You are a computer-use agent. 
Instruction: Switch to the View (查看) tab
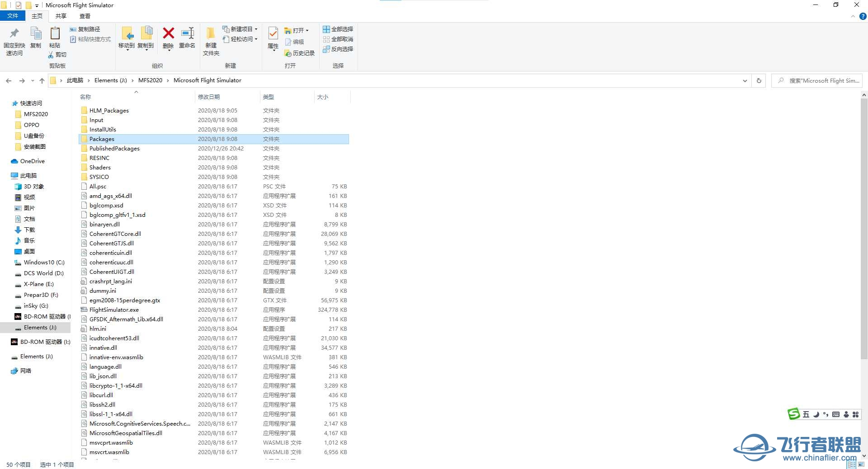(85, 16)
